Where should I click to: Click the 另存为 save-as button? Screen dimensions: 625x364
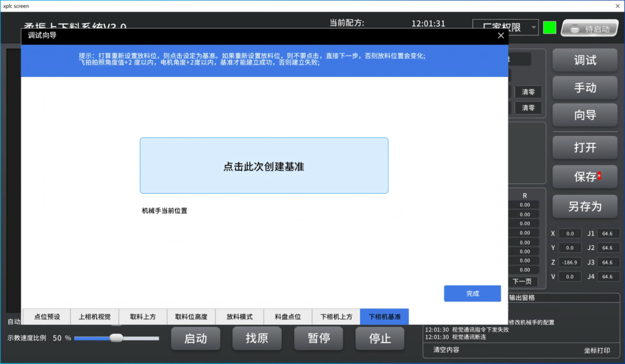(x=585, y=207)
